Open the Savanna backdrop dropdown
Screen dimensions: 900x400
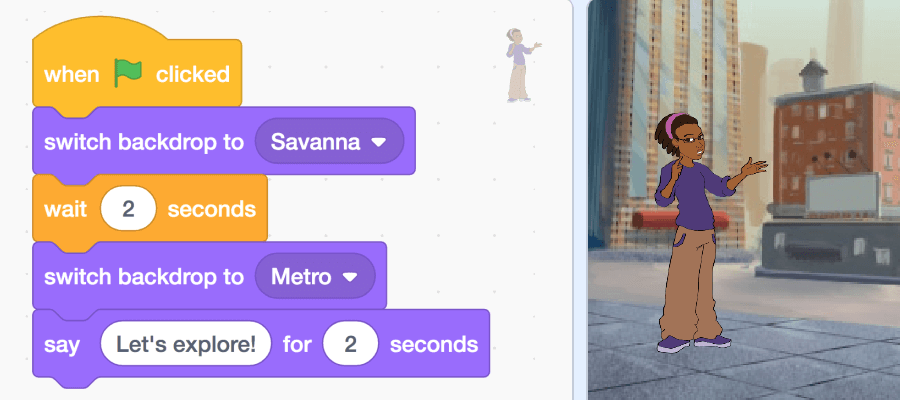(329, 141)
